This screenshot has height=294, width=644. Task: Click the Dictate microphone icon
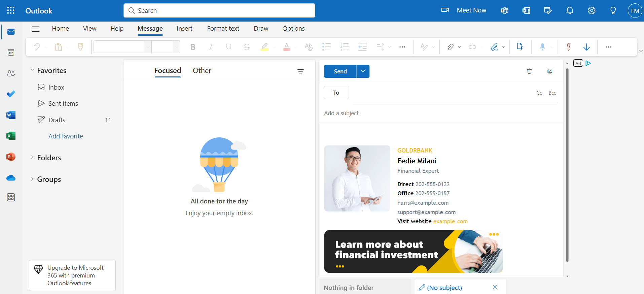click(x=542, y=47)
